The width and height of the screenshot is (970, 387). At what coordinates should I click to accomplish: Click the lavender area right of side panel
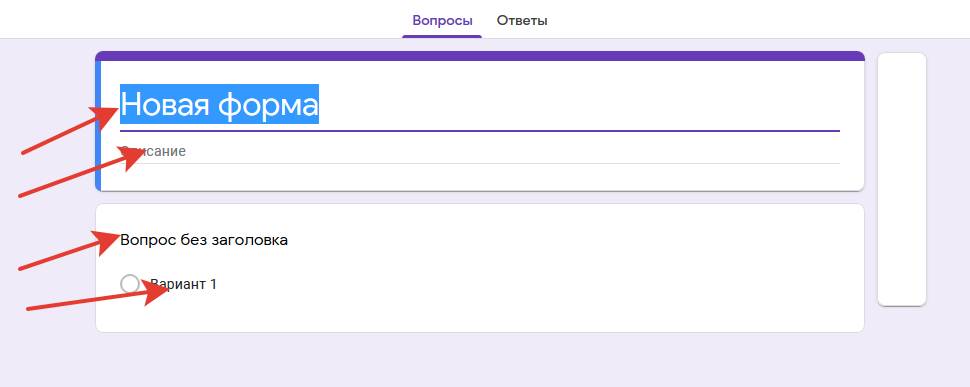coord(948,185)
